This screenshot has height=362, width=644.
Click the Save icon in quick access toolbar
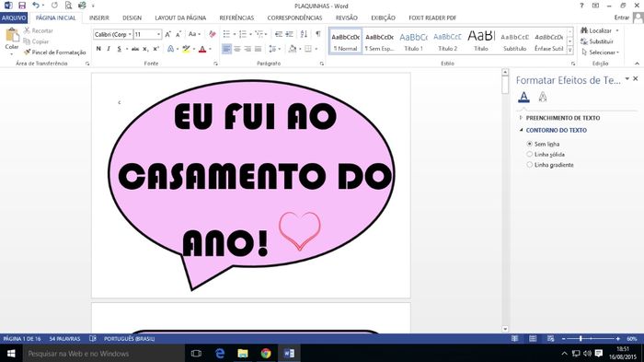tap(22, 6)
